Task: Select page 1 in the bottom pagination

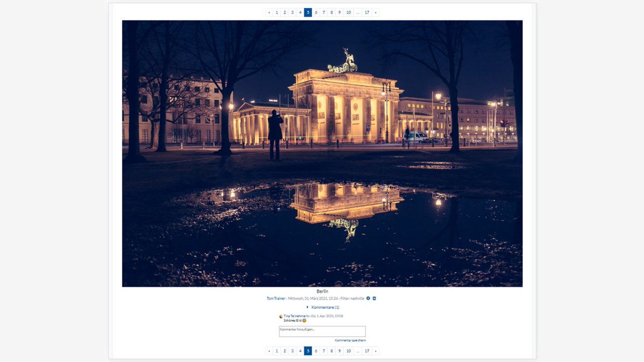Action: click(277, 351)
